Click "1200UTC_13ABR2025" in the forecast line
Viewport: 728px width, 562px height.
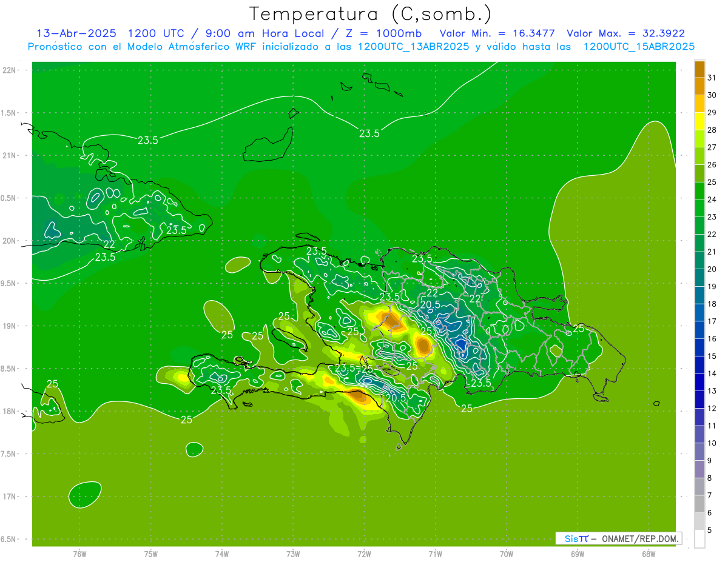point(413,47)
